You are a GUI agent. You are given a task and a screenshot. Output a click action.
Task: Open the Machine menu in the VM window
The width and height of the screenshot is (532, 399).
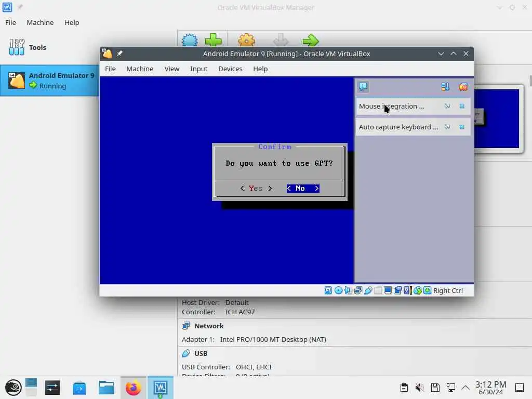point(140,69)
